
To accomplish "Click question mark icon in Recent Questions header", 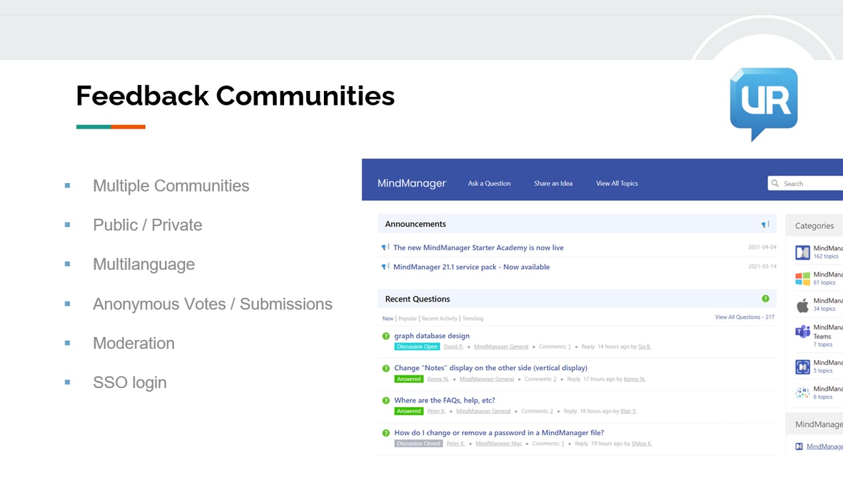I will (765, 299).
